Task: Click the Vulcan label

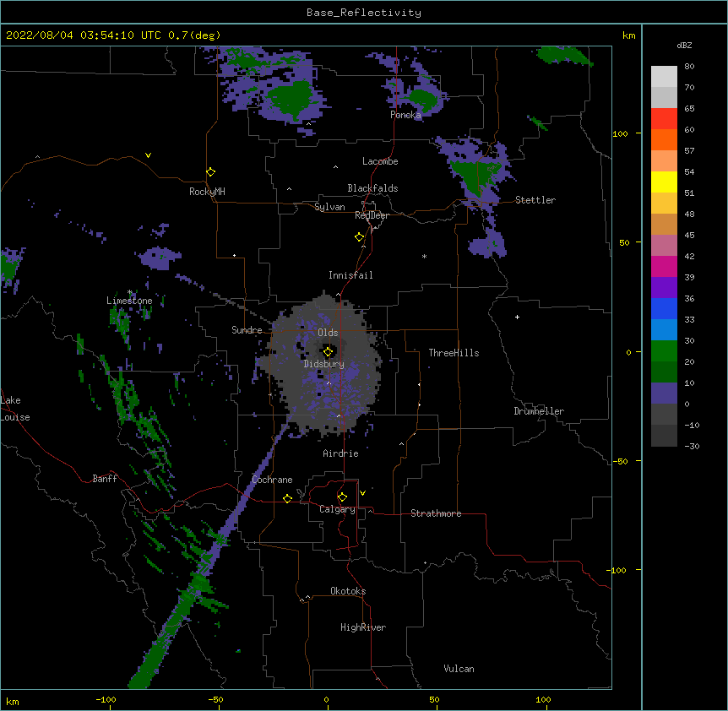Action: pos(459,669)
